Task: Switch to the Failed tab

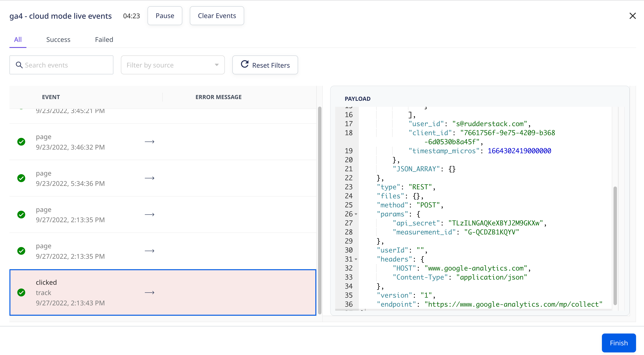Action: tap(104, 40)
